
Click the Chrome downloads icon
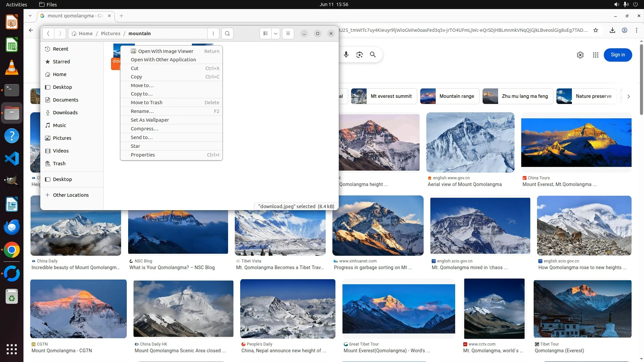pos(612,30)
